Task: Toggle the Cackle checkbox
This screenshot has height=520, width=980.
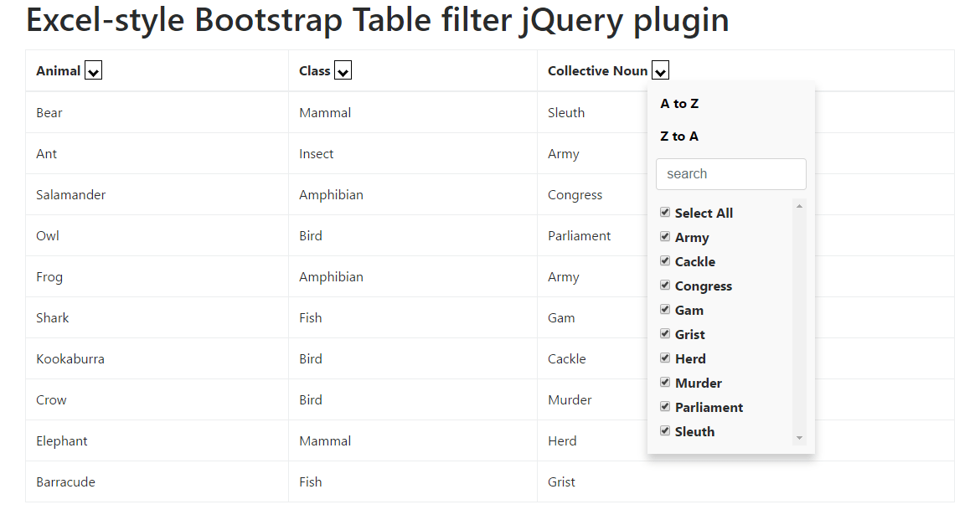Action: coord(665,261)
